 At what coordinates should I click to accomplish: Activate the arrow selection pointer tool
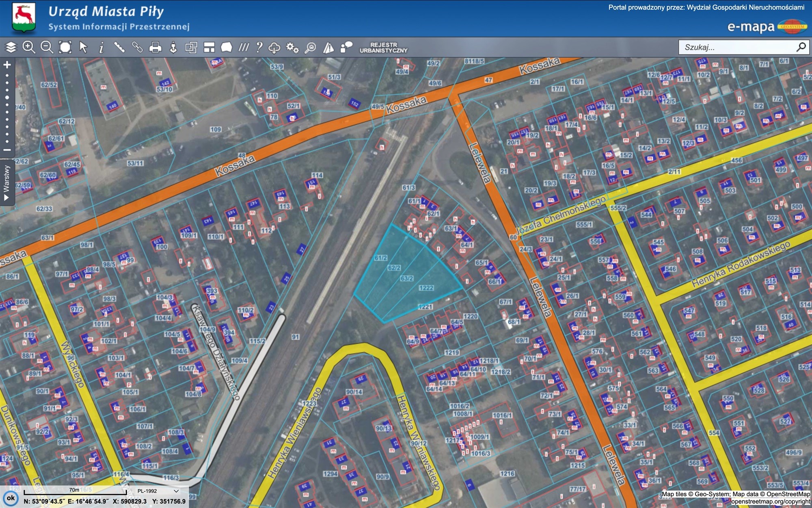(x=83, y=48)
